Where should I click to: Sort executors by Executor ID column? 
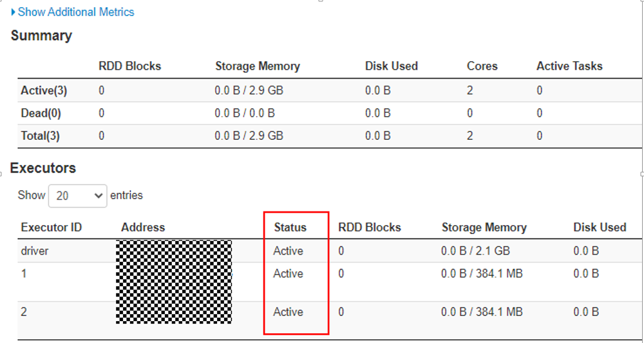pos(52,228)
